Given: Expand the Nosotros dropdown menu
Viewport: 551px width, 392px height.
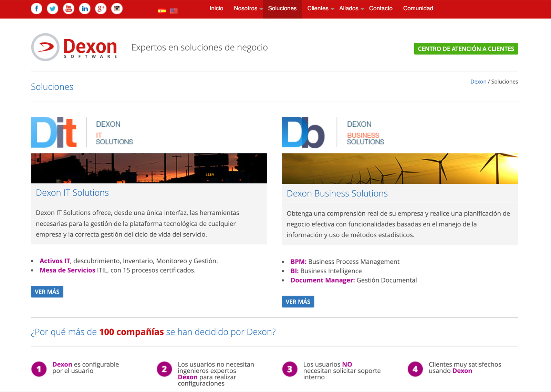Looking at the screenshot, I should (248, 9).
